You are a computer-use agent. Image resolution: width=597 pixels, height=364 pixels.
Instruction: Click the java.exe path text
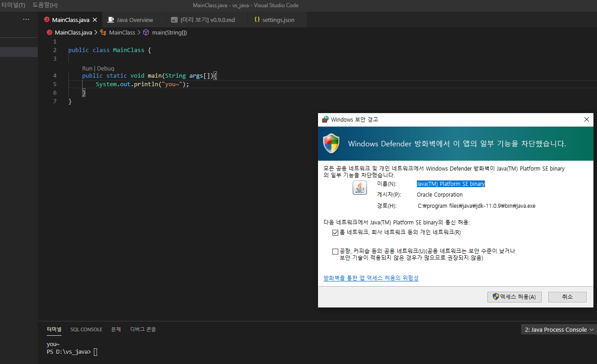coord(477,206)
